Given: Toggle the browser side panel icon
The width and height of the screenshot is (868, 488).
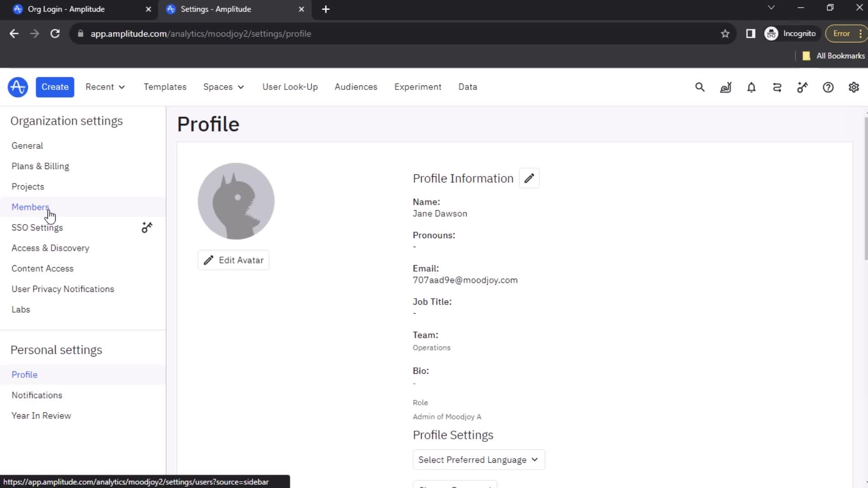Looking at the screenshot, I should pyautogui.click(x=750, y=34).
